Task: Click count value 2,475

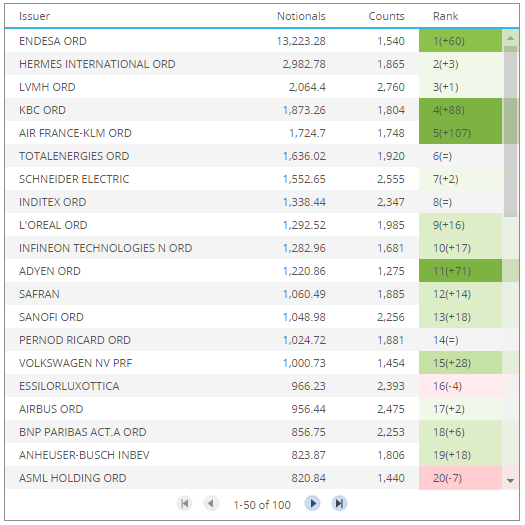Action: pyautogui.click(x=391, y=409)
